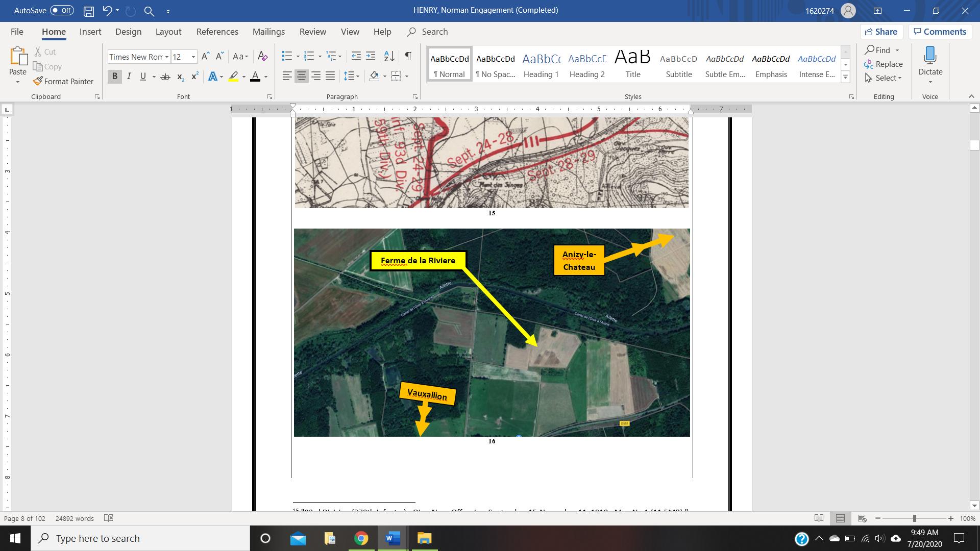The height and width of the screenshot is (551, 980).
Task: Open Chrome from the taskbar
Action: click(x=361, y=538)
